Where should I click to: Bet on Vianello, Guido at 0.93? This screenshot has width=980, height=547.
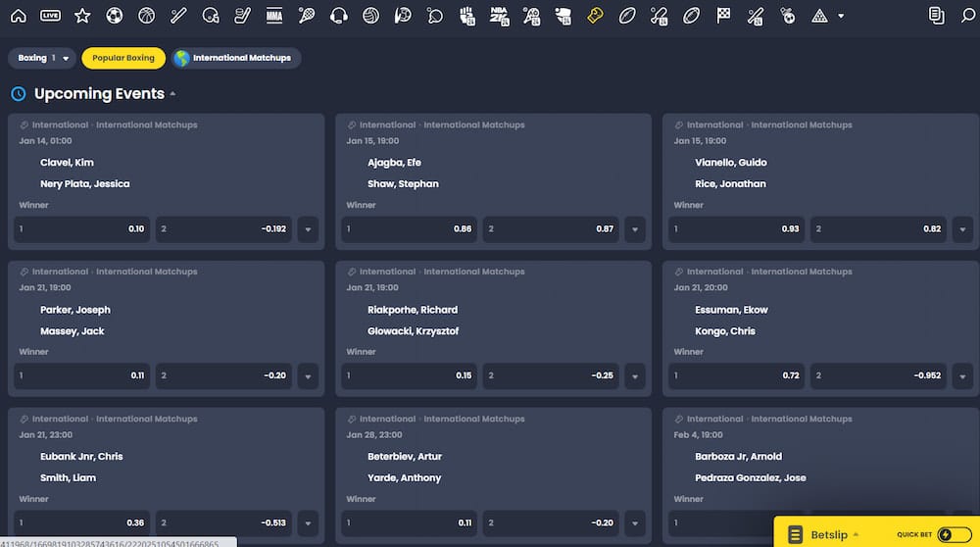(x=736, y=229)
